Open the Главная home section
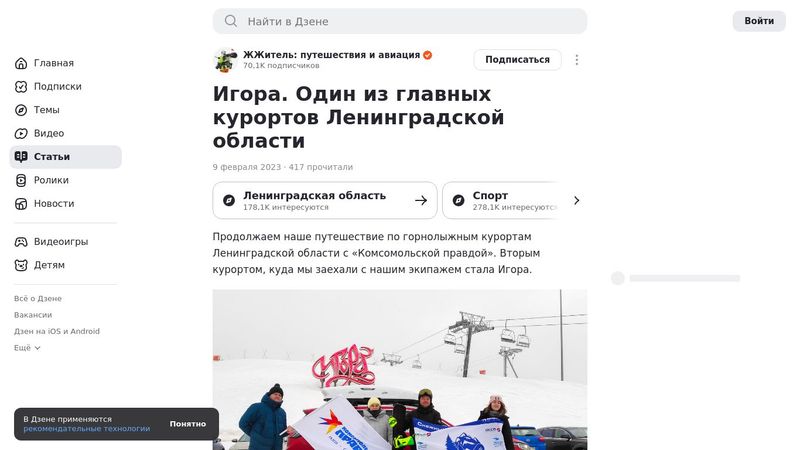Screen dimensions: 800x450 point(65,63)
